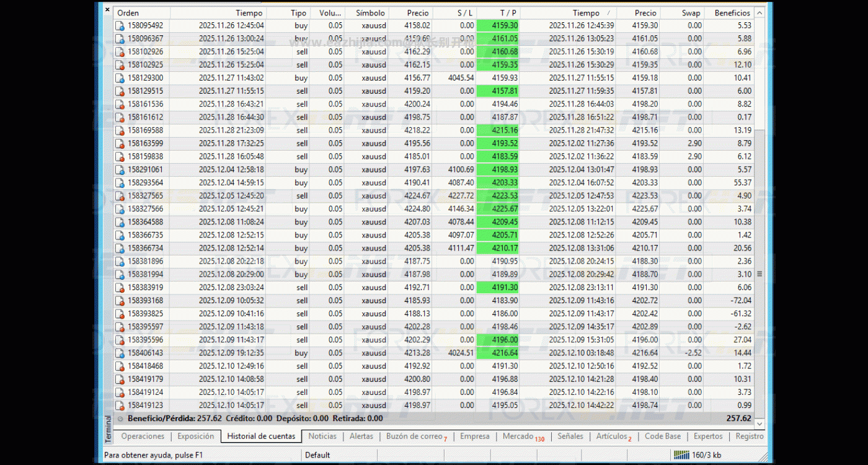Select the icon for order 158161612
868x465 pixels.
coord(120,117)
